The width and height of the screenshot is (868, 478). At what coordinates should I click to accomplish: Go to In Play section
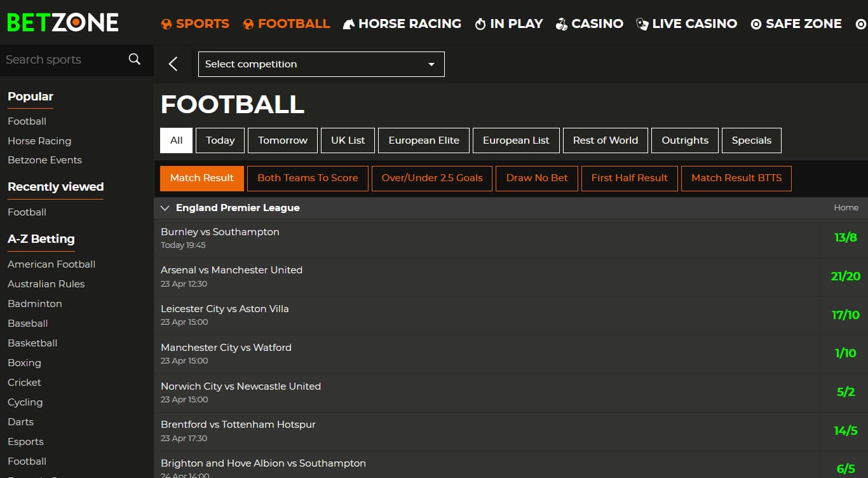[x=509, y=24]
